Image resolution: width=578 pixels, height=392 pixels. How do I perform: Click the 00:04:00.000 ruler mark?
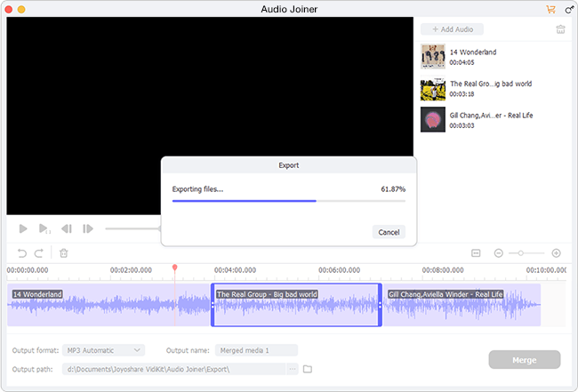[235, 270]
